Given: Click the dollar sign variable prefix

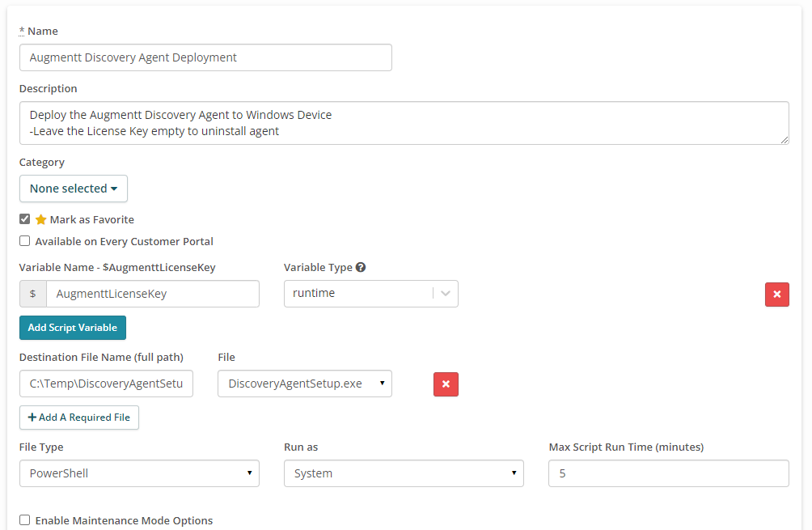Looking at the screenshot, I should 33,294.
